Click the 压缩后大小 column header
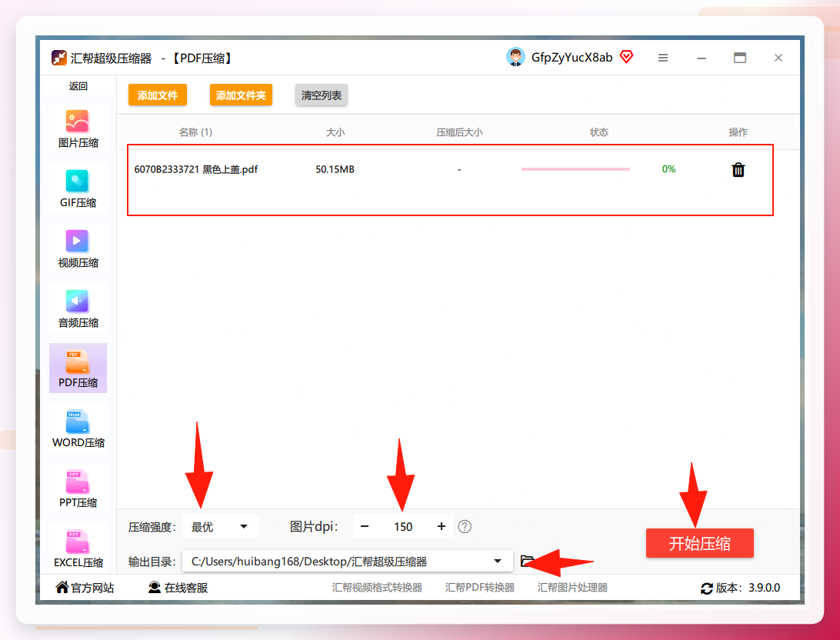 (x=460, y=132)
